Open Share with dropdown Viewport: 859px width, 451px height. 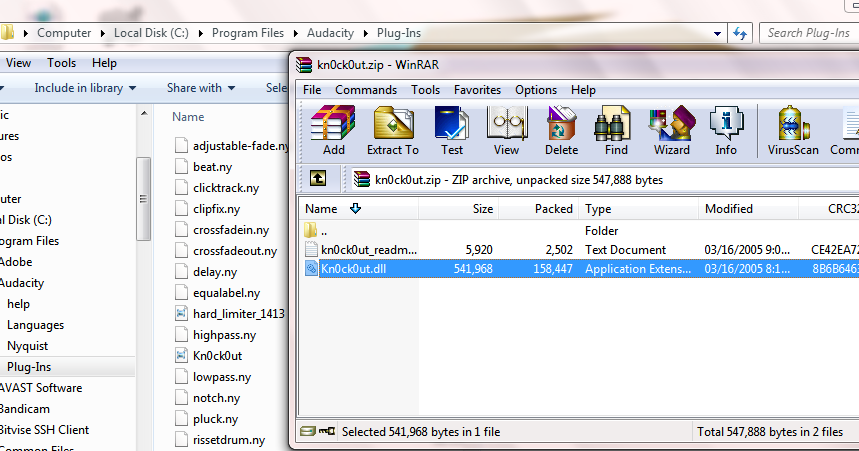[x=201, y=88]
